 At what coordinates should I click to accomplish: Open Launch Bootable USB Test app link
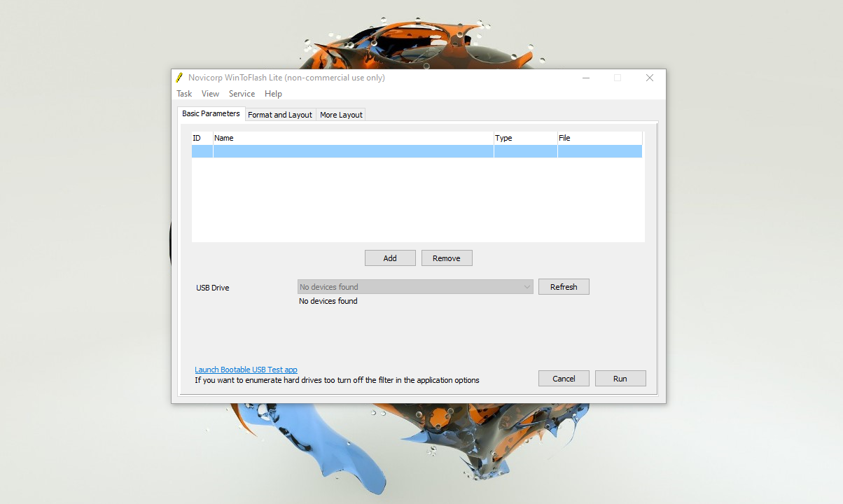point(246,370)
